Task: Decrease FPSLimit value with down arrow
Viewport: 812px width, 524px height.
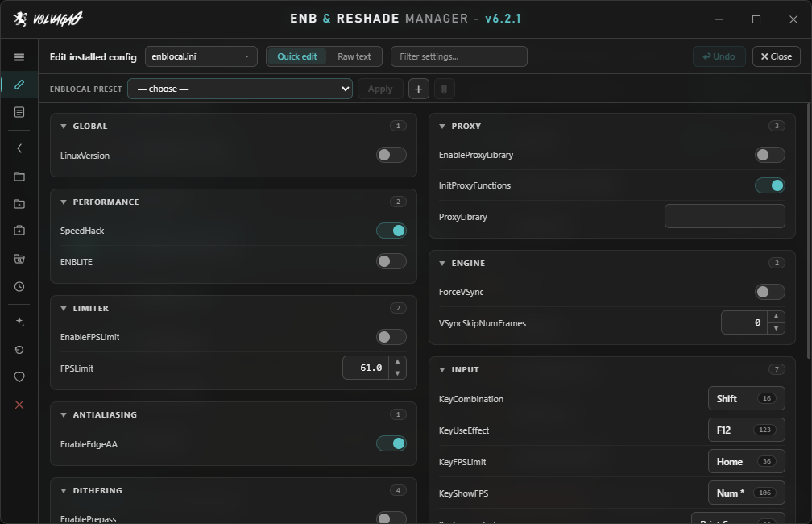Action: [397, 373]
